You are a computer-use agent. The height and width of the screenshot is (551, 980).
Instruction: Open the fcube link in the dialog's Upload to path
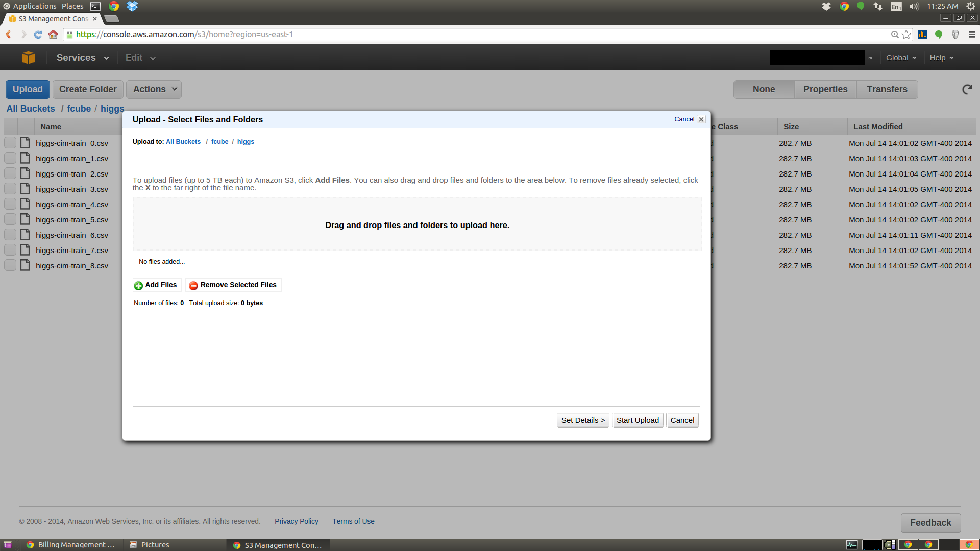click(x=219, y=142)
